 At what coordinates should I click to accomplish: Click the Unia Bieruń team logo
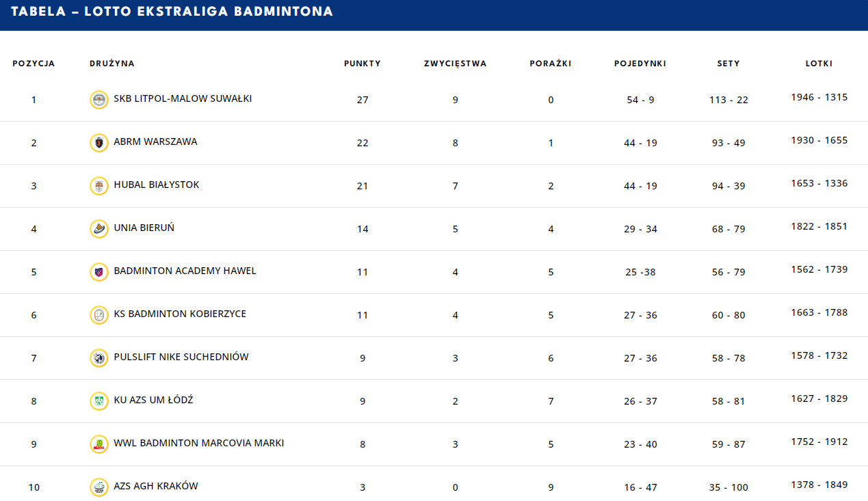coord(99,229)
